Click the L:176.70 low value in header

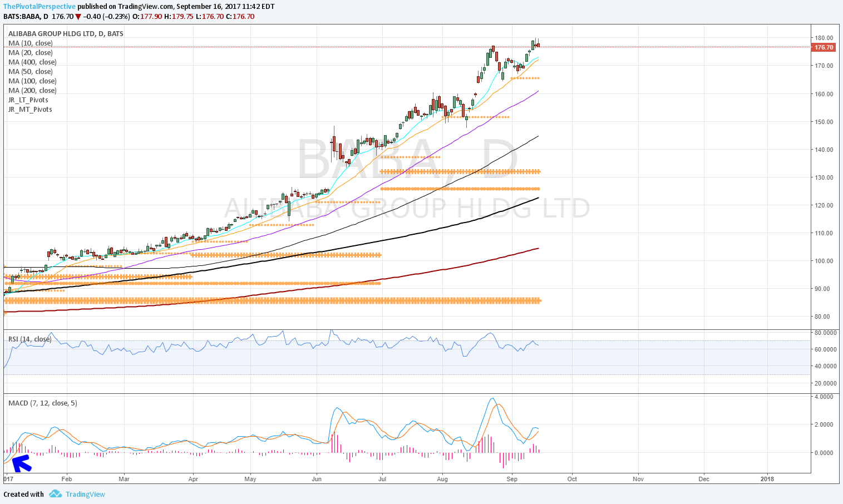(210, 17)
